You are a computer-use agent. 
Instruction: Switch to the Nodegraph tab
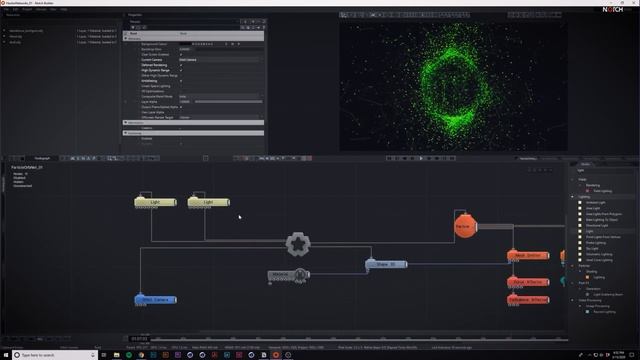(42, 158)
